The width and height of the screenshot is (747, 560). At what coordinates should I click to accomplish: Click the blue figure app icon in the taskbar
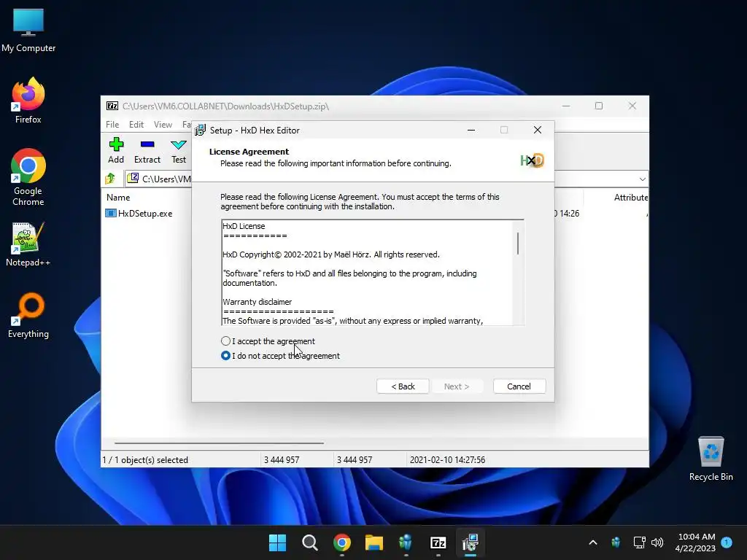coord(406,542)
